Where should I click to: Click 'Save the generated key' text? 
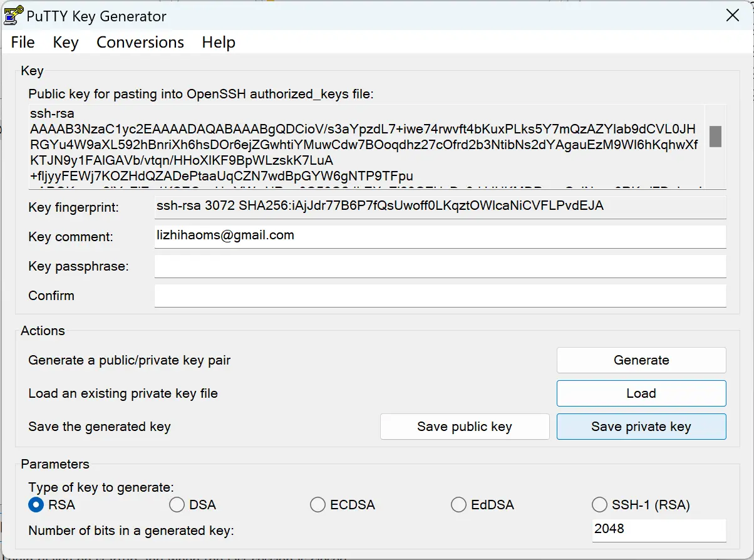100,427
